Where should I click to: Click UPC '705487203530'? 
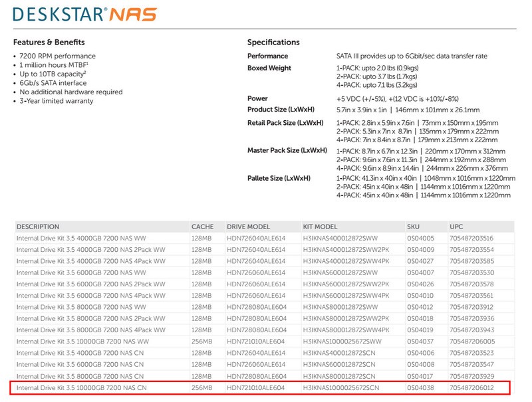click(x=472, y=273)
